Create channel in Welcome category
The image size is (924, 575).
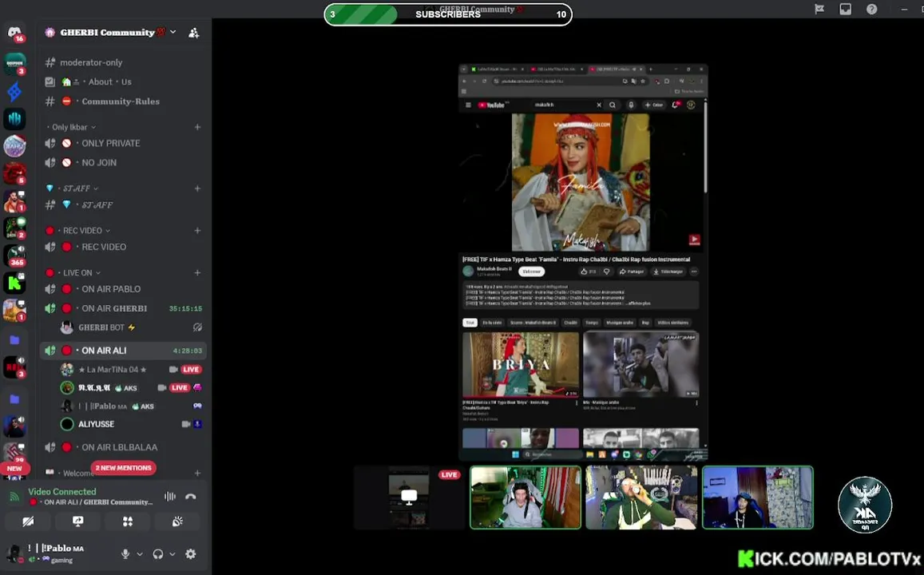pyautogui.click(x=197, y=473)
